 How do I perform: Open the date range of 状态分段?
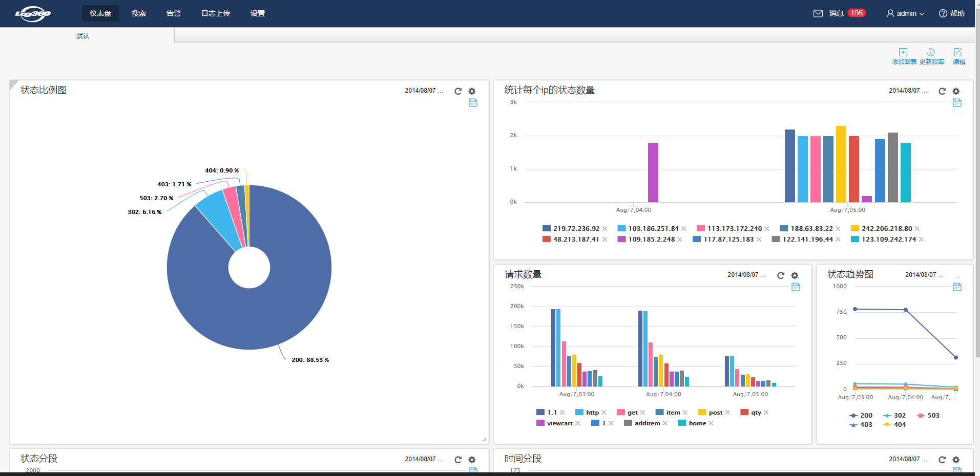(424, 459)
